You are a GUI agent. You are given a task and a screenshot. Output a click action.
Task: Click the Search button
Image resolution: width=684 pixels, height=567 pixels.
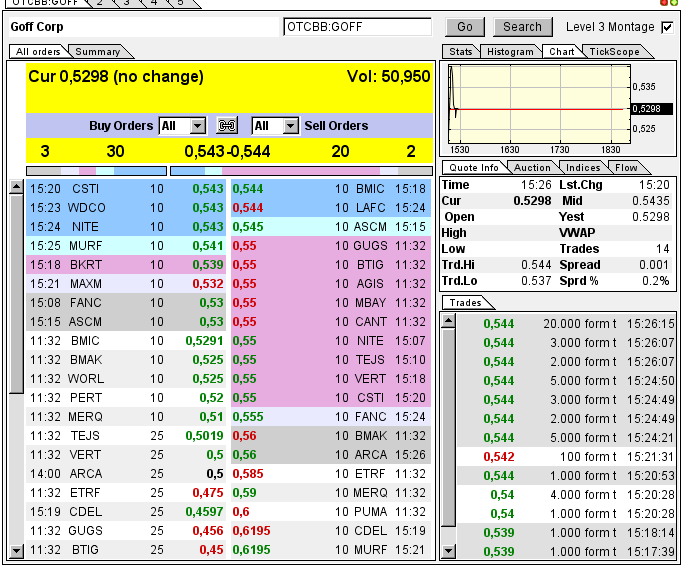(x=522, y=27)
